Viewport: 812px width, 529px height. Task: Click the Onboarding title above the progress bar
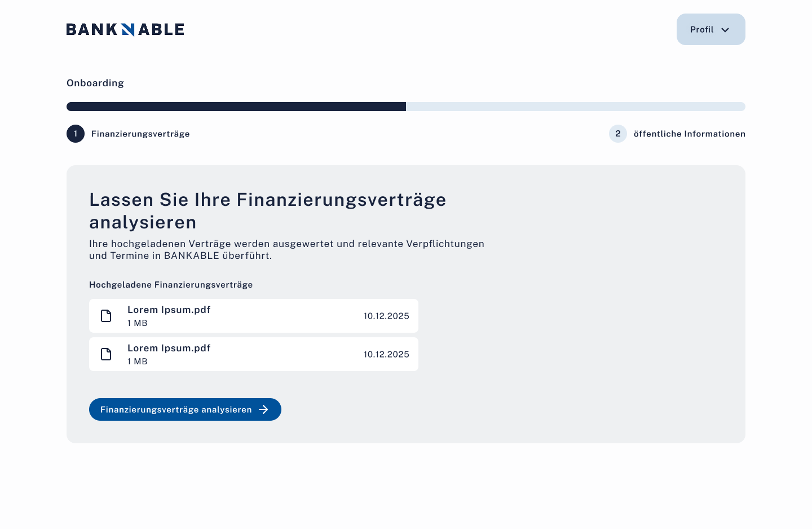(95, 83)
